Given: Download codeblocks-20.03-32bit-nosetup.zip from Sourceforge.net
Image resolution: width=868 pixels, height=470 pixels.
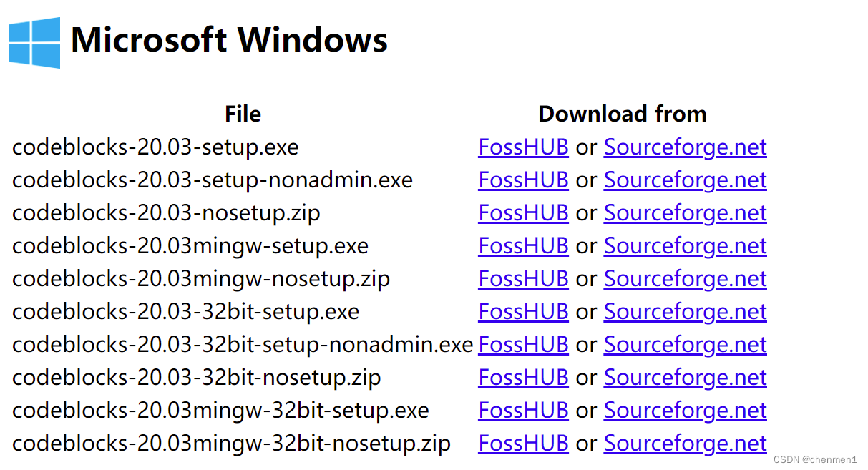Looking at the screenshot, I should (x=685, y=377).
